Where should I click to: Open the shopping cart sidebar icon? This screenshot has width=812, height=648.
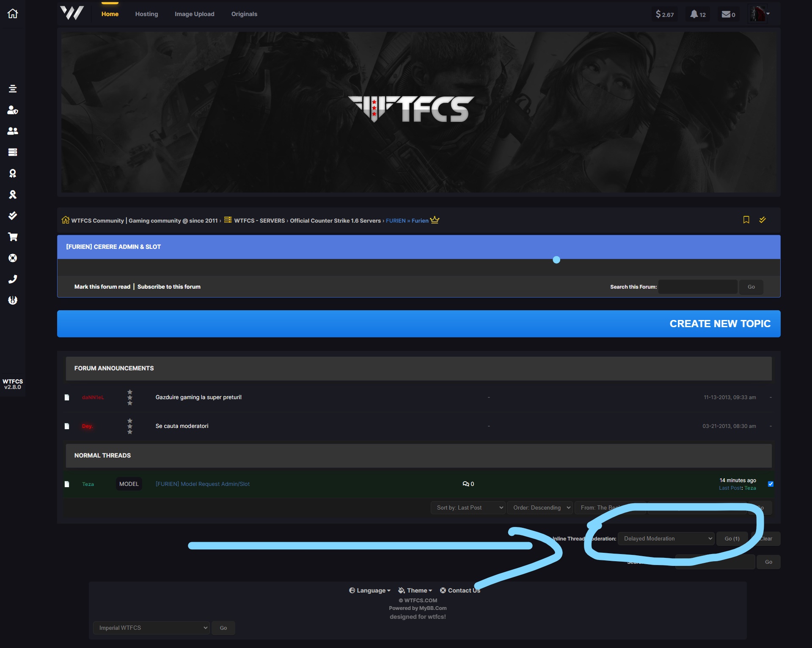tap(13, 237)
